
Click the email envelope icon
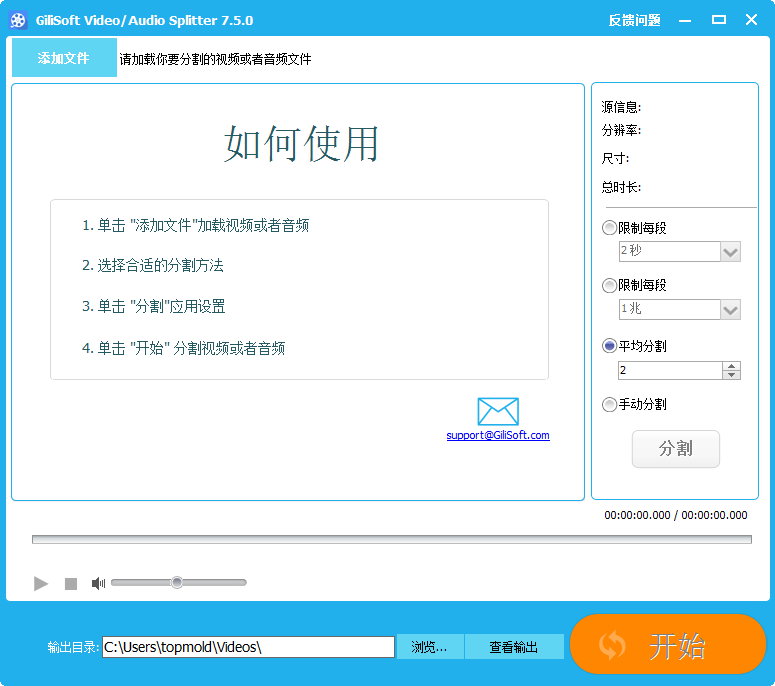tap(498, 411)
